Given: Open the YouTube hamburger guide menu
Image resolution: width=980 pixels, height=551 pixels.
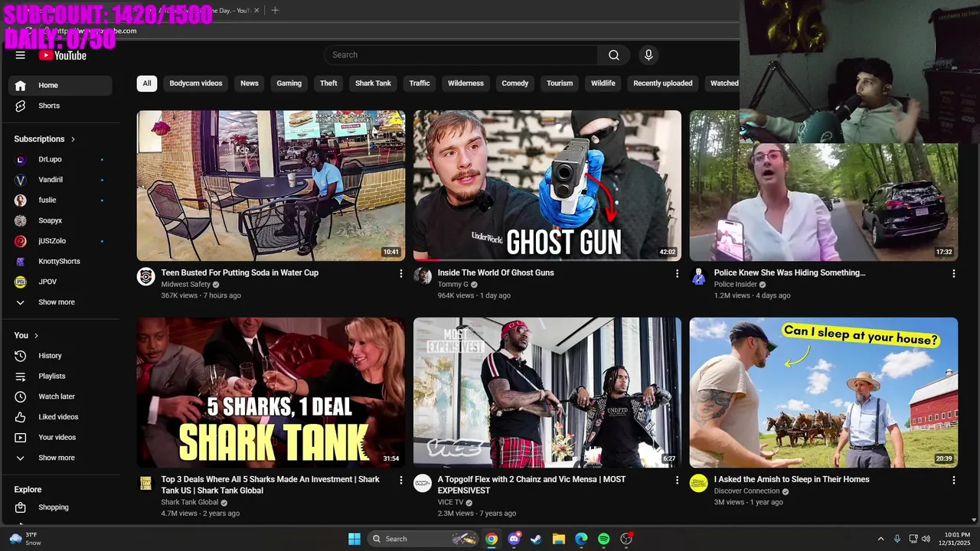Looking at the screenshot, I should [x=21, y=55].
